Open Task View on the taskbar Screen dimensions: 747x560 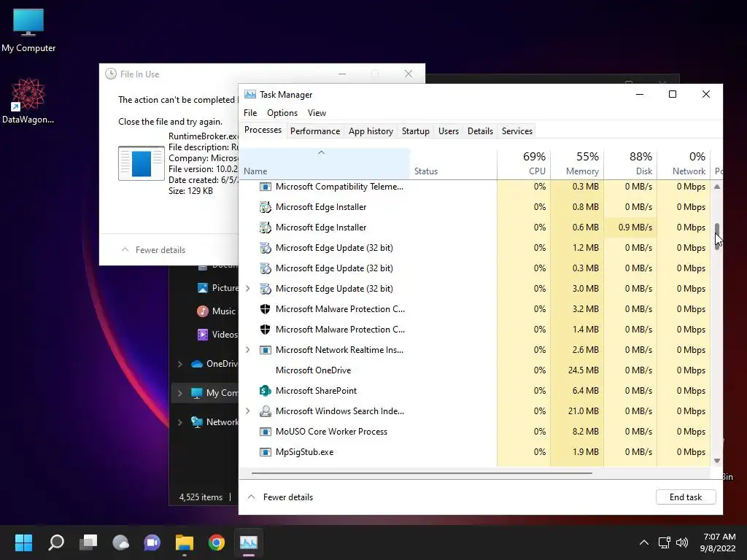(88, 542)
